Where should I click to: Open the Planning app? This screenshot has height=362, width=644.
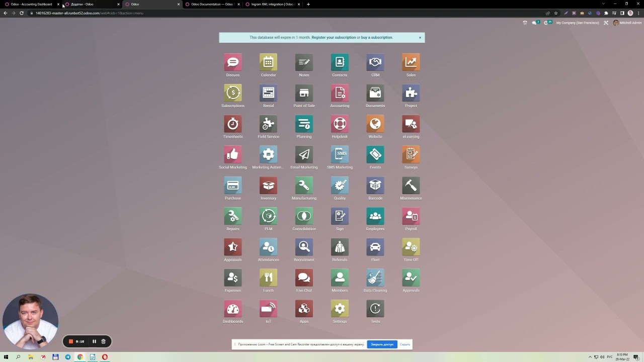click(304, 124)
